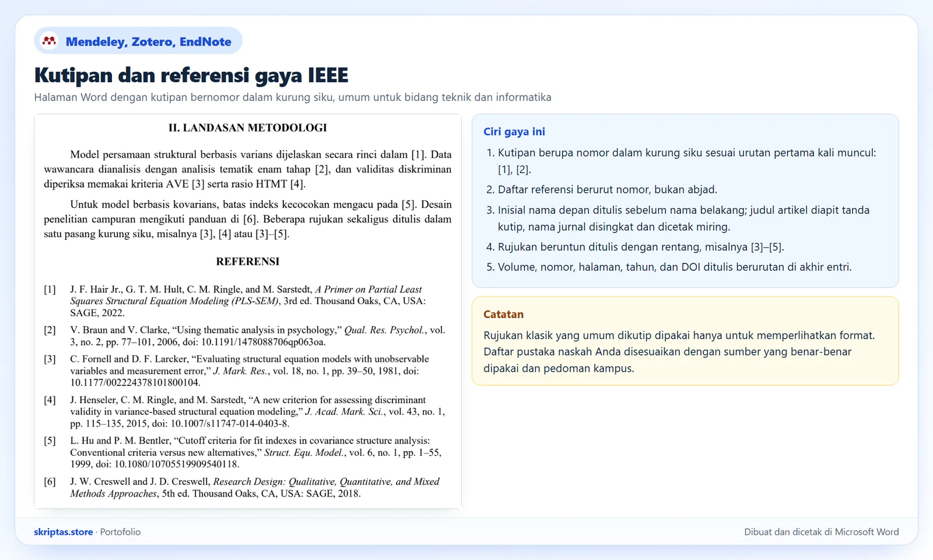Click list item starting "Inisial nama depan ditulis"
This screenshot has height=560, width=933.
point(678,219)
